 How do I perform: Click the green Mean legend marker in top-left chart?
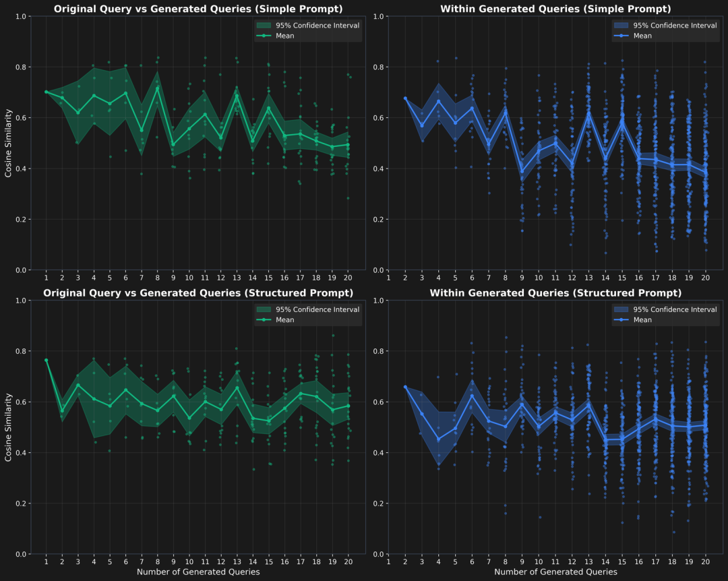[264, 36]
